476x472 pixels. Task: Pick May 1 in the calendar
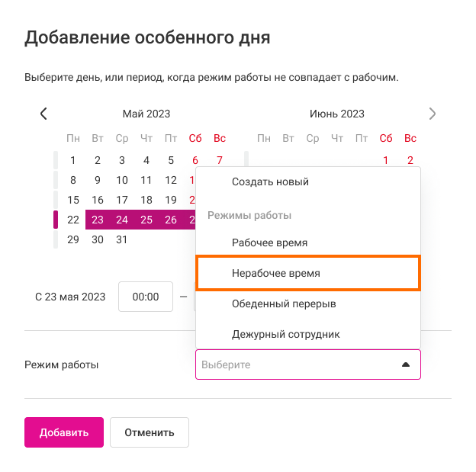click(73, 160)
